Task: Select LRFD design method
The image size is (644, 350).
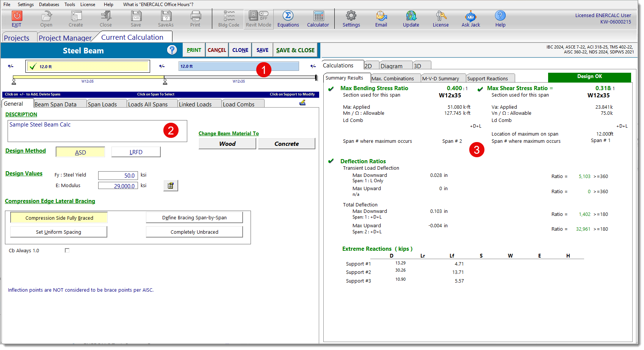Action: [x=136, y=152]
